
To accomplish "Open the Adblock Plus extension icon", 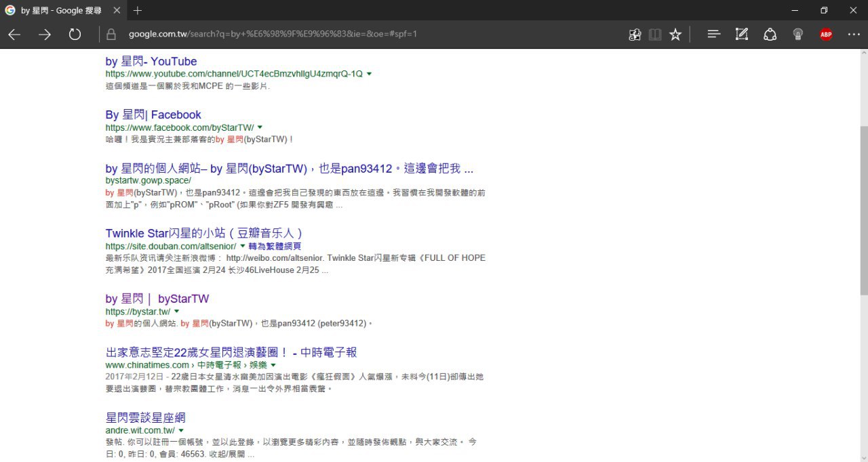I will tap(825, 35).
